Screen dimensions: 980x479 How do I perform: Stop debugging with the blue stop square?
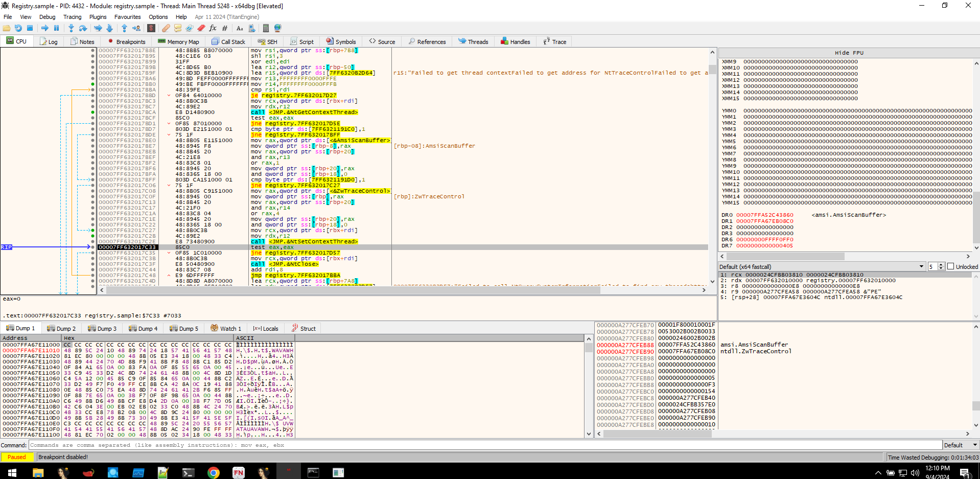30,28
